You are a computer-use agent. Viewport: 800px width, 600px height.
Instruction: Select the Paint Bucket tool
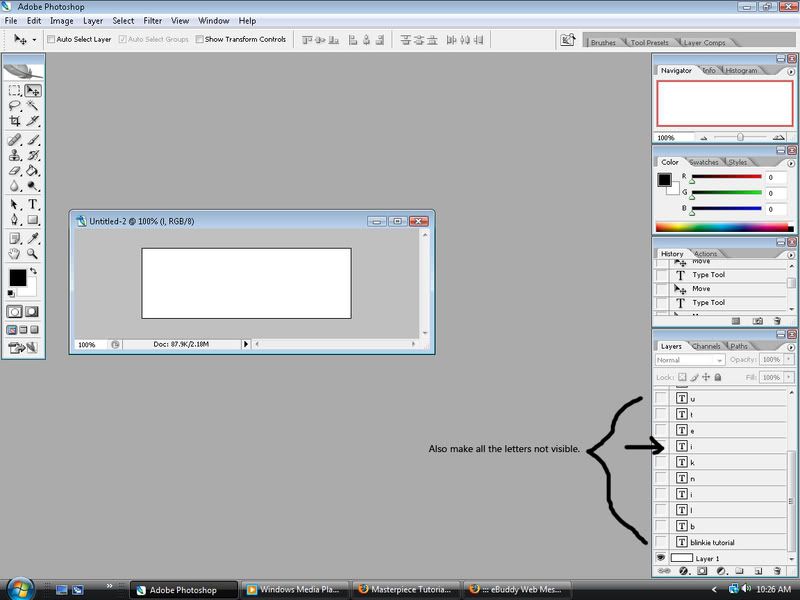click(x=33, y=170)
